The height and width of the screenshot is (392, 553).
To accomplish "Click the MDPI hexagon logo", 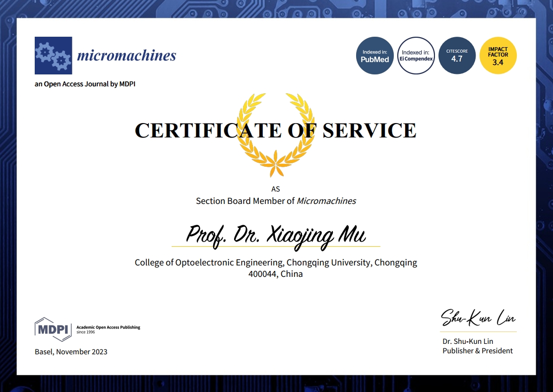I will click(x=53, y=329).
